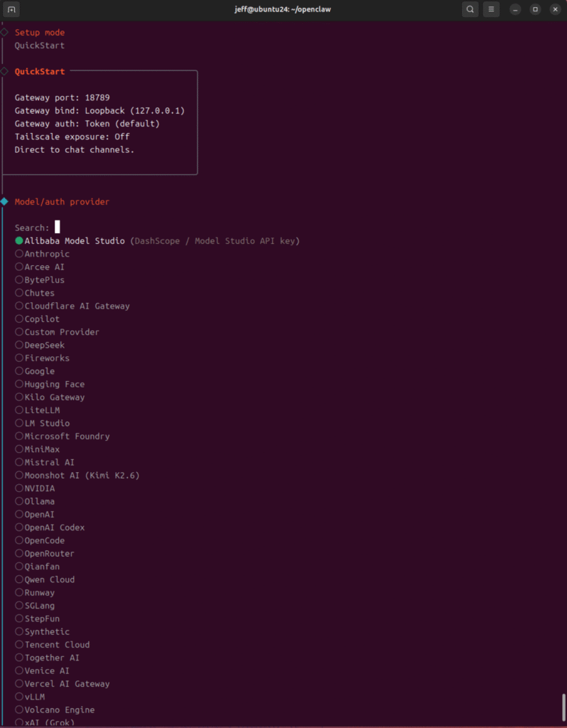Select the DeepSeek radio option
The height and width of the screenshot is (728, 567).
coord(19,345)
